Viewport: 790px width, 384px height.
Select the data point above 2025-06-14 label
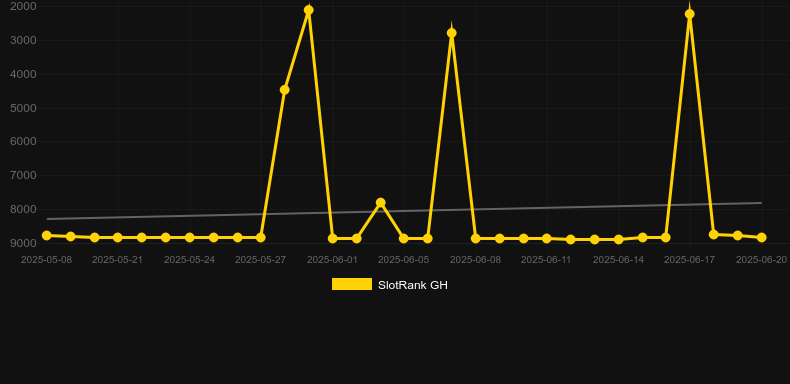coord(619,239)
